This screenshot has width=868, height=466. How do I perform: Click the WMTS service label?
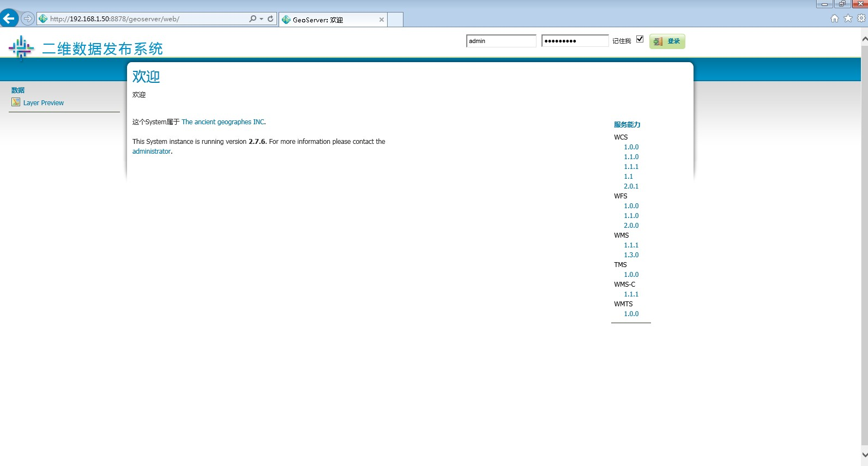pyautogui.click(x=623, y=304)
